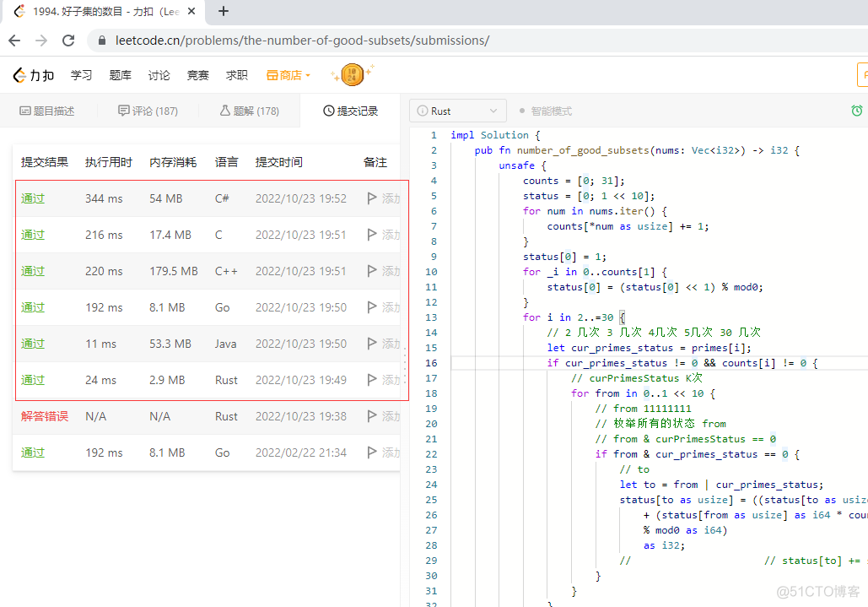Image resolution: width=868 pixels, height=607 pixels.
Task: Click the orange button at top-right edge
Action: tap(862, 75)
